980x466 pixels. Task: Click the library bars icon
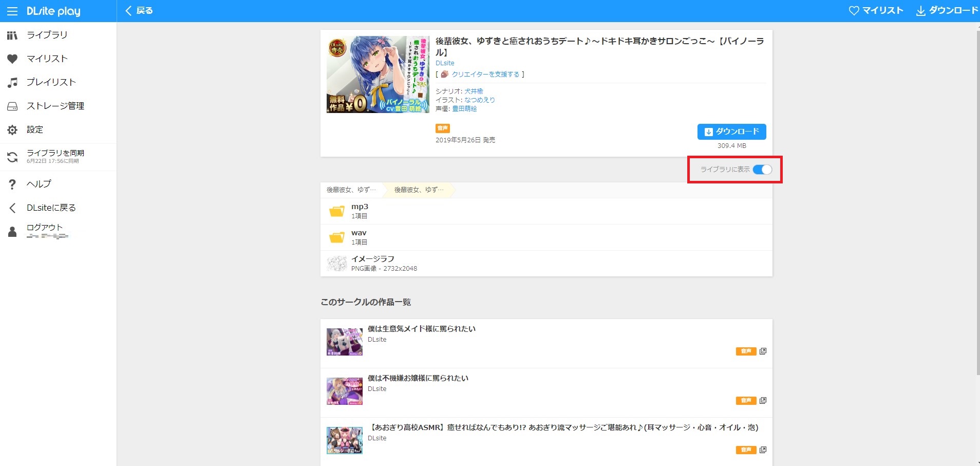click(x=12, y=35)
